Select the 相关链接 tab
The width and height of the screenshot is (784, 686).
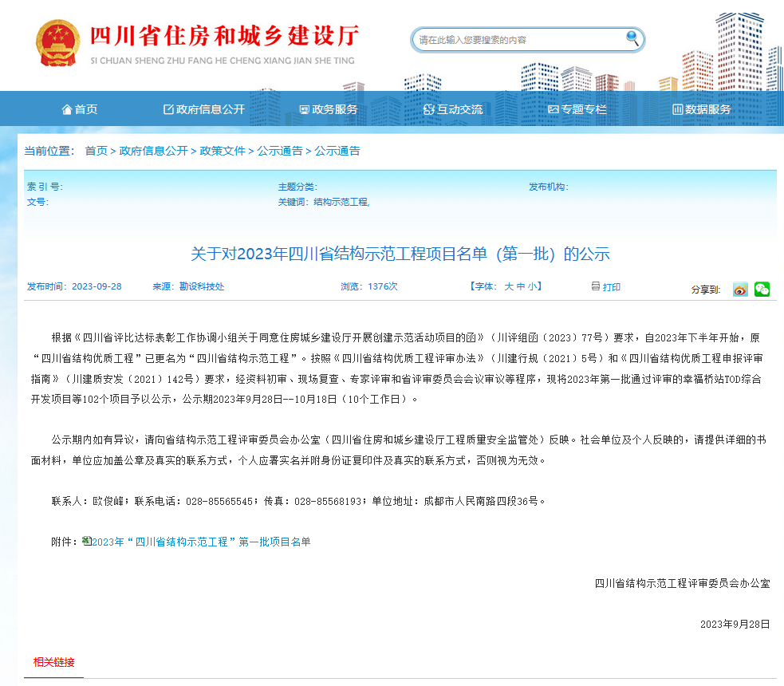pyautogui.click(x=53, y=663)
